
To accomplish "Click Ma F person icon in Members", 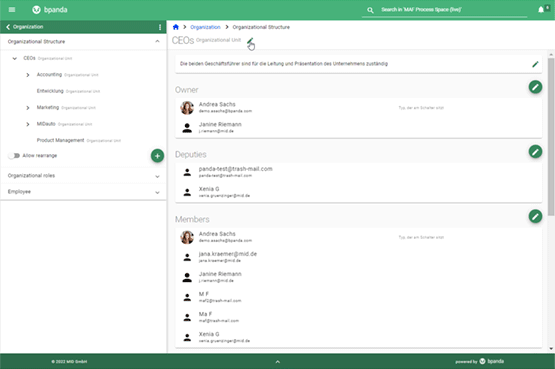I will [187, 317].
